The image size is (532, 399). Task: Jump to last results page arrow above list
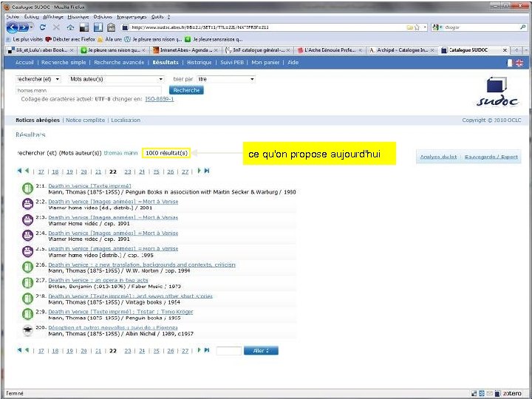[207, 171]
